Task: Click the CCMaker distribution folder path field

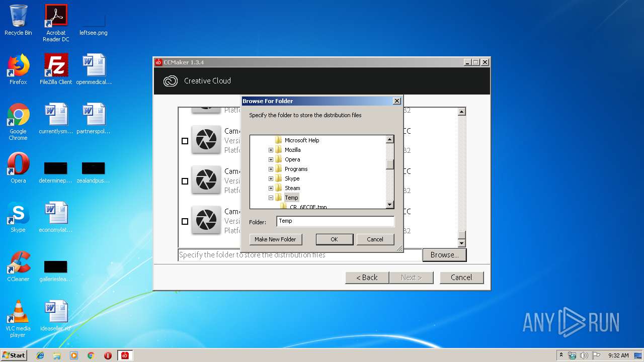Action: tap(300, 255)
